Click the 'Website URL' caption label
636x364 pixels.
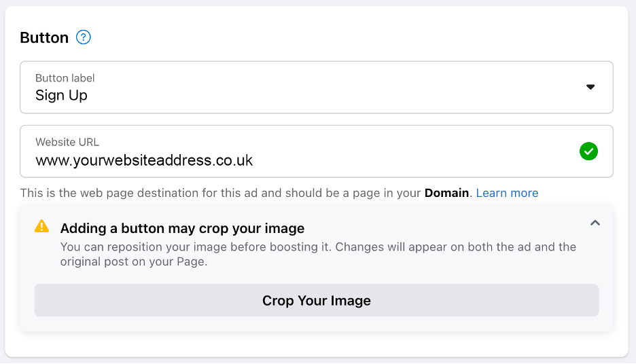pyautogui.click(x=67, y=142)
